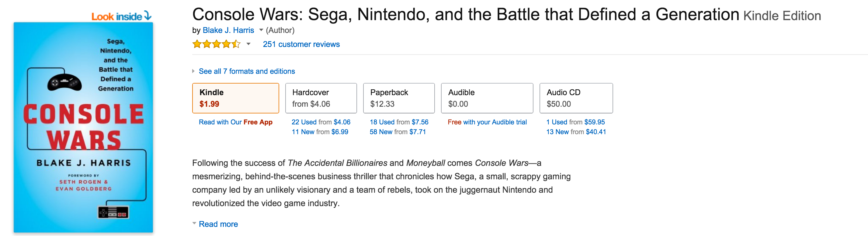Select the Hardcover format box

[x=321, y=98]
